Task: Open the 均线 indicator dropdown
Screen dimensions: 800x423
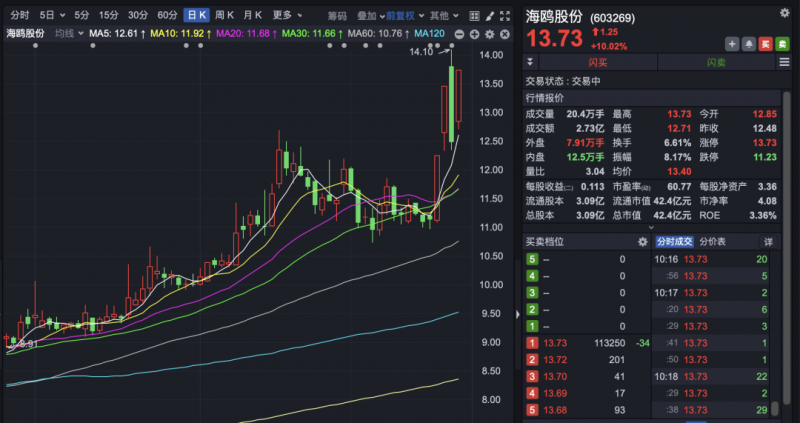Action: pos(68,33)
